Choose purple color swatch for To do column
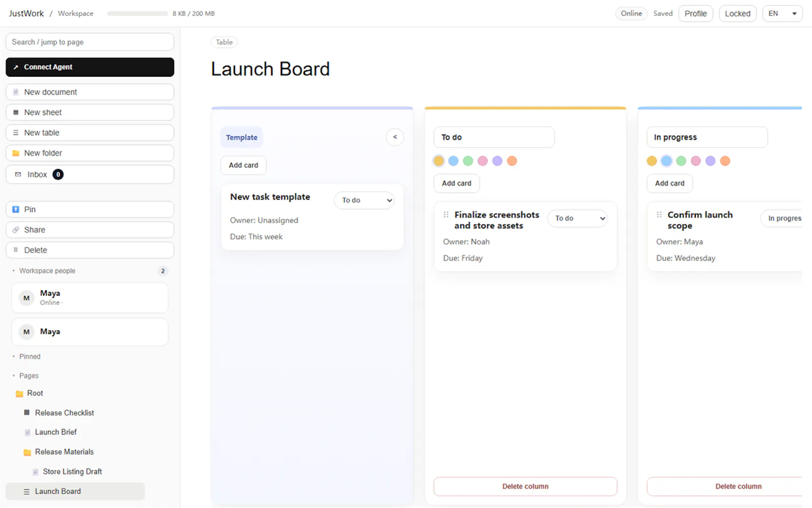Viewport: 812px width, 508px height. (x=497, y=161)
